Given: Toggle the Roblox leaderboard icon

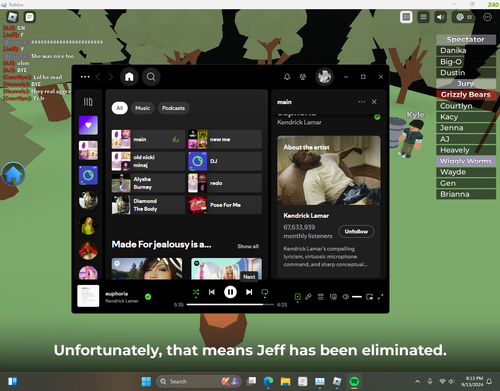Looking at the screenshot, I should pyautogui.click(x=406, y=17).
